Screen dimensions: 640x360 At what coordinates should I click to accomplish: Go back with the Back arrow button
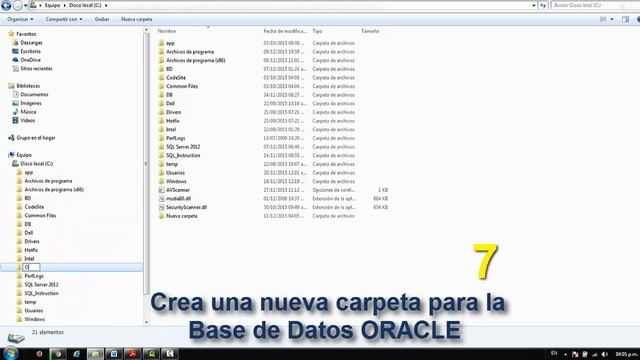[6, 5]
